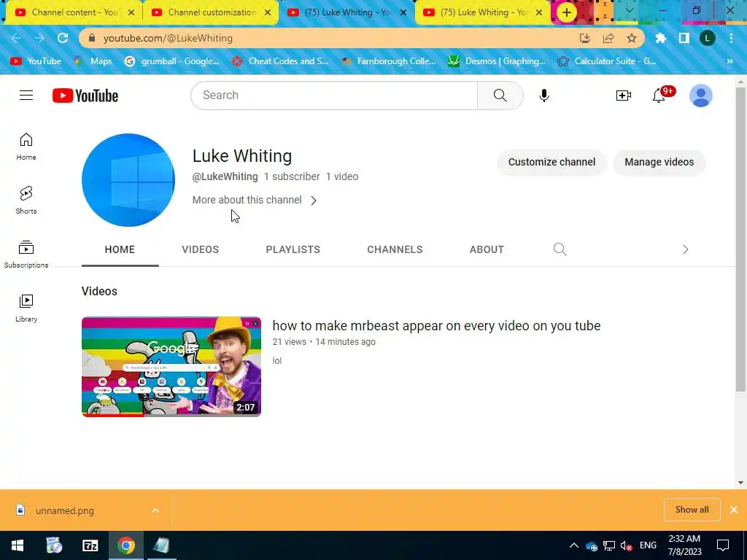Open the Calculator Suite bookmark

tap(606, 61)
